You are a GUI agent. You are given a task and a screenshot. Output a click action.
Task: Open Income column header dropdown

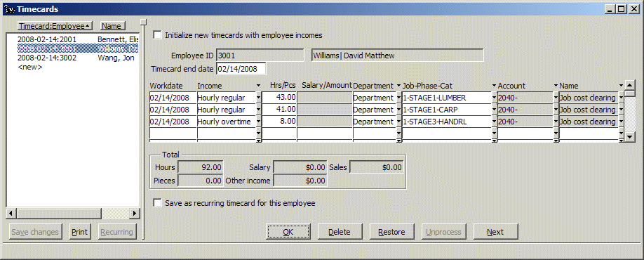[x=258, y=86]
